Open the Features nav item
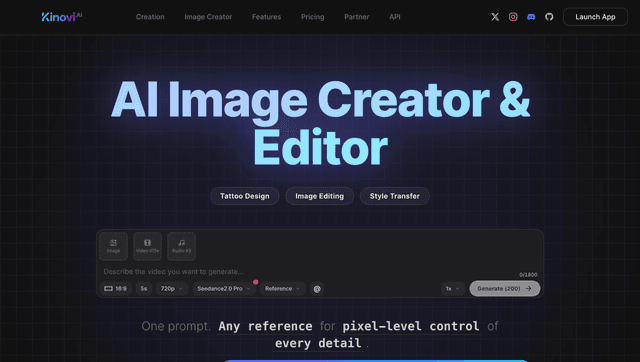This screenshot has width=640, height=362. (267, 17)
